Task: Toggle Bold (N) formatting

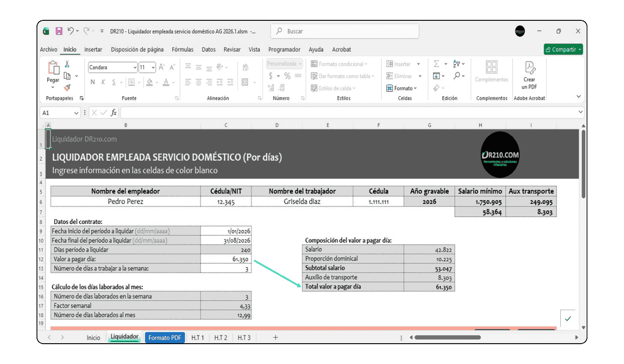Action: 93,82
